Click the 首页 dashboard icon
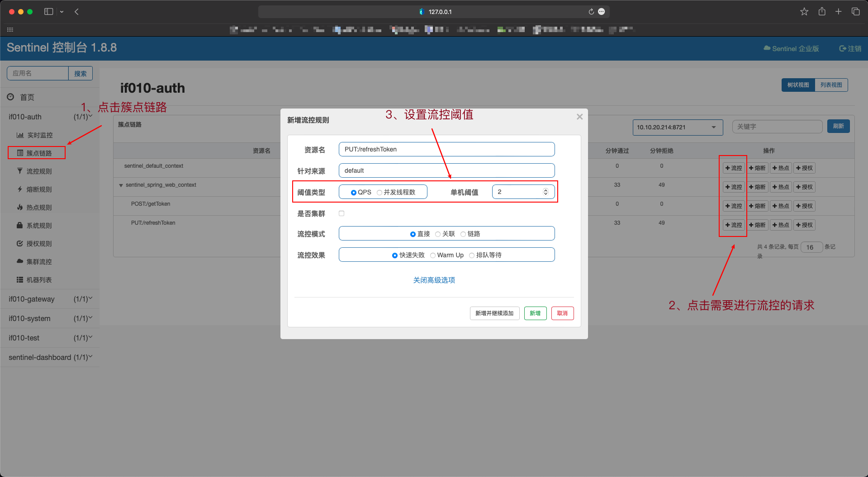The height and width of the screenshot is (477, 868). click(x=10, y=97)
